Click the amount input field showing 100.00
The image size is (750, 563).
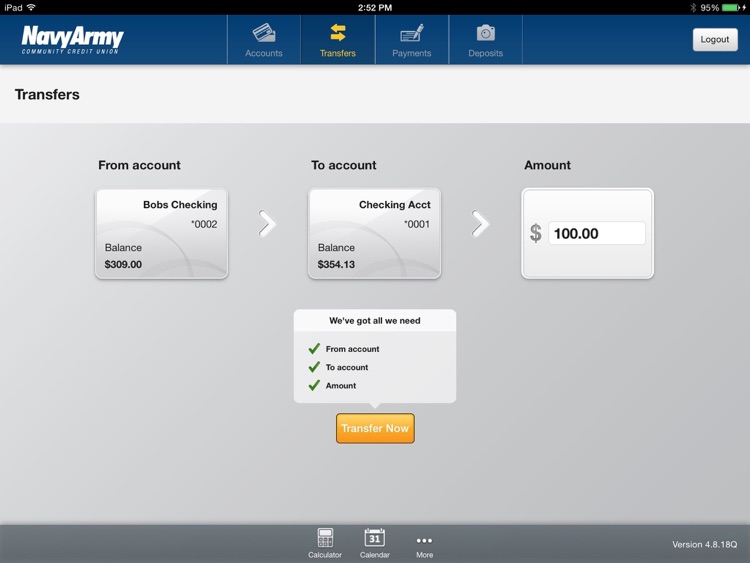coord(596,233)
